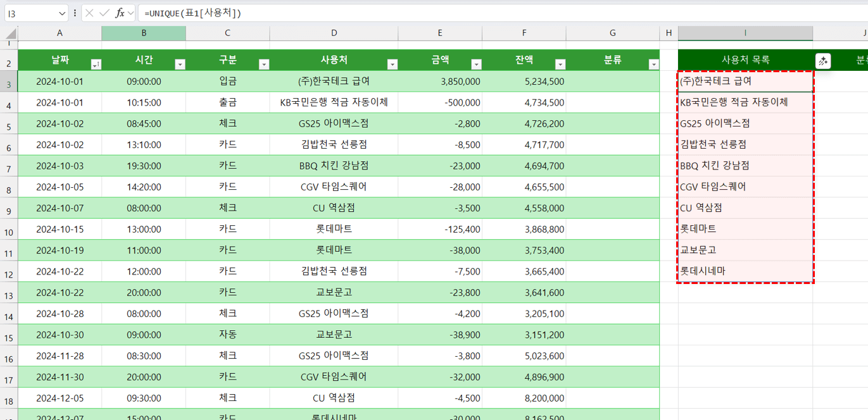Viewport: 868px width, 420px height.
Task: Open the 시간 column filter dropdown
Action: [x=180, y=64]
